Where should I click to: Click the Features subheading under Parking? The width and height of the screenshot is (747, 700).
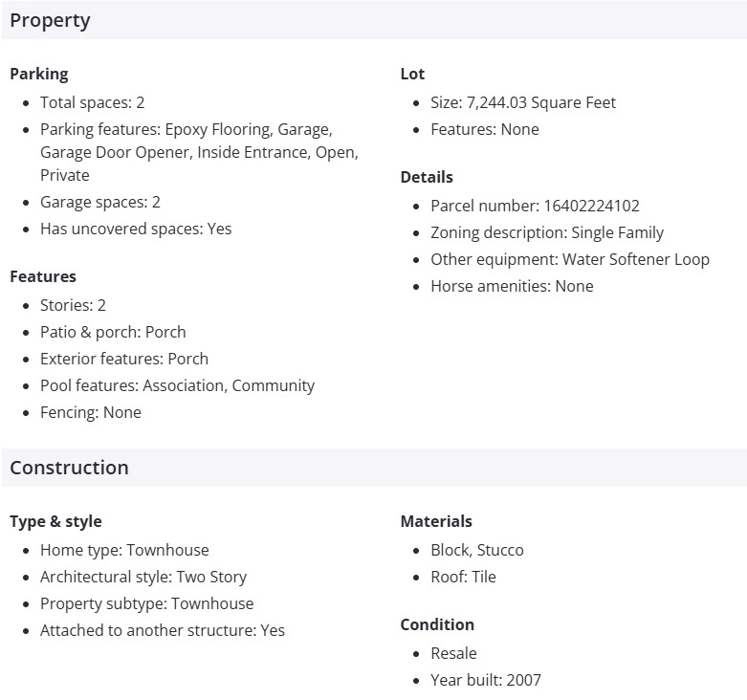point(43,276)
